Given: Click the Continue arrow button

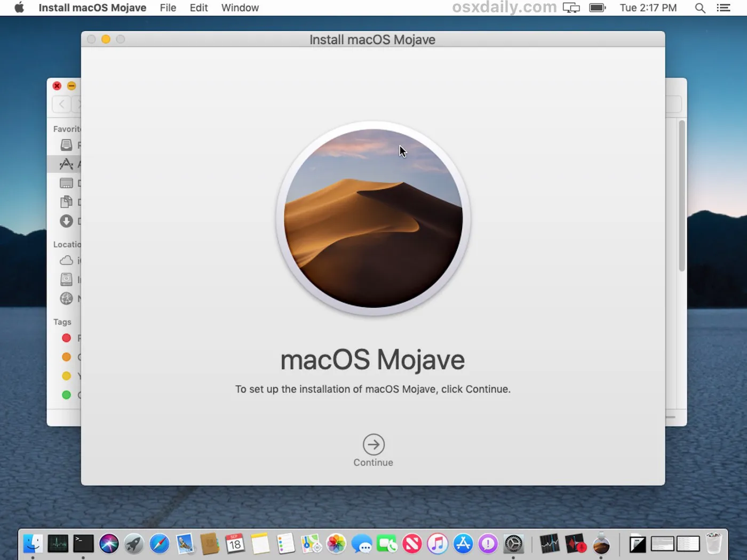Looking at the screenshot, I should pyautogui.click(x=373, y=444).
